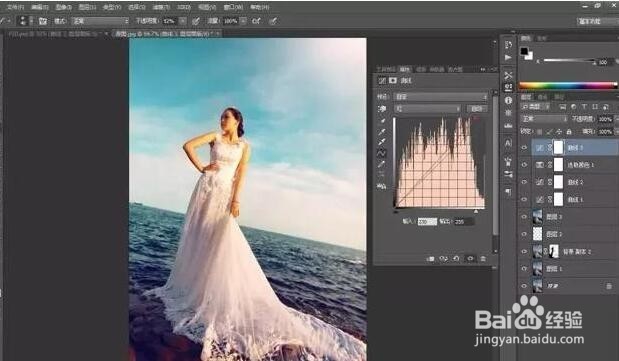Viewport: 619px width, 361px height.
Task: Open the Histogram panel icon in dock
Action: coord(508,126)
